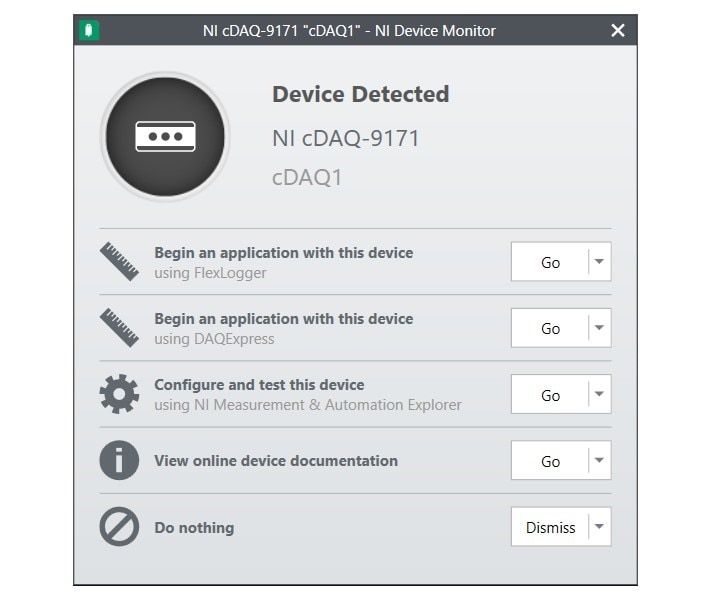
Task: Open dropdown arrow next to Measurement & Automation Go
Action: (x=600, y=394)
